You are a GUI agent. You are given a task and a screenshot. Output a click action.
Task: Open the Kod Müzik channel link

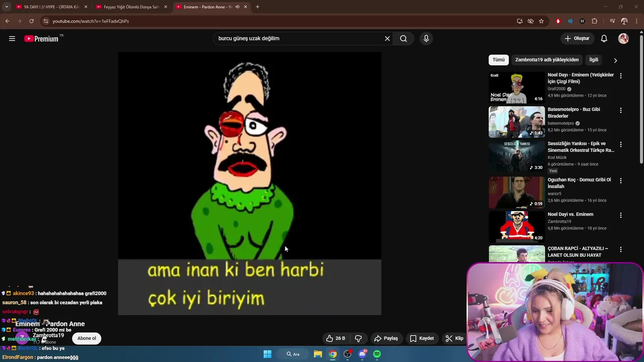point(557,157)
